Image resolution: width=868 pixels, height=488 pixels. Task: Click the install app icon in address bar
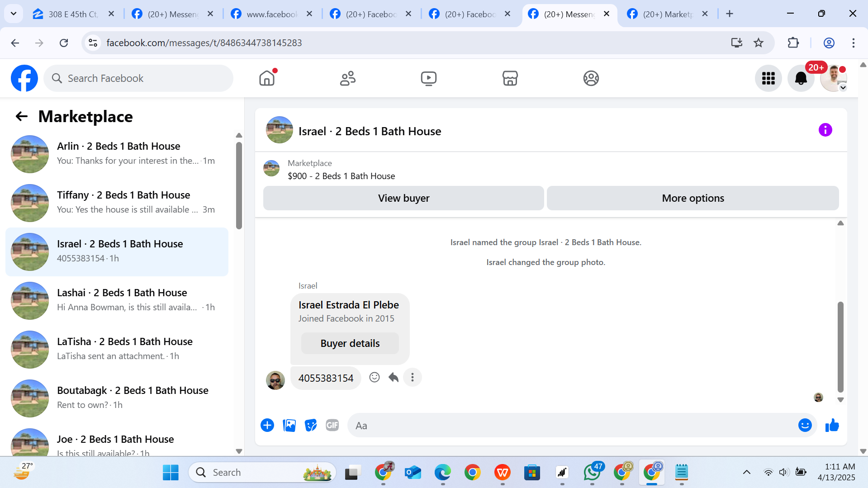(736, 43)
